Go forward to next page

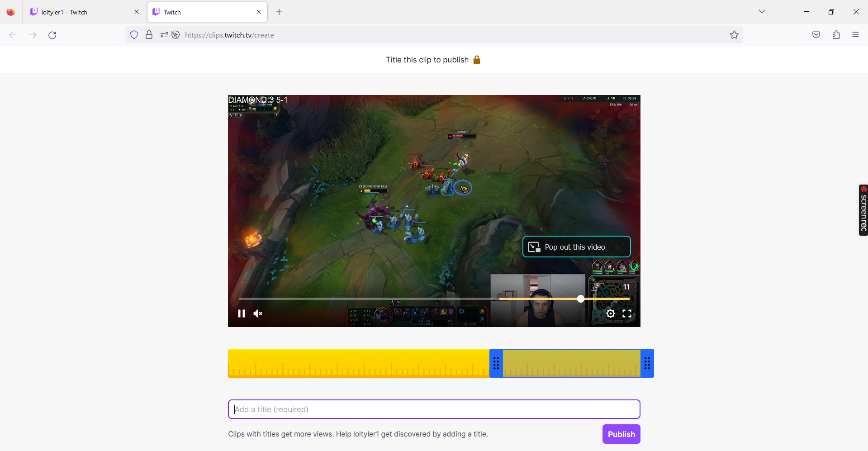click(x=33, y=35)
